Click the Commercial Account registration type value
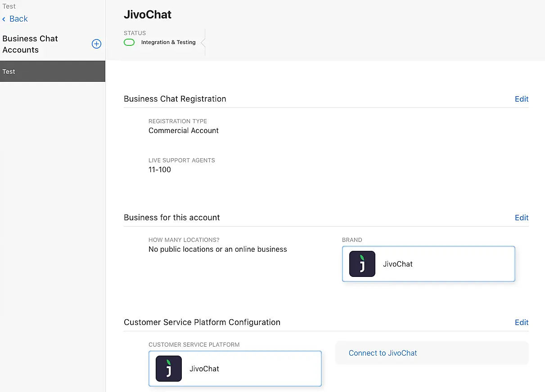The width and height of the screenshot is (545, 392). (184, 130)
